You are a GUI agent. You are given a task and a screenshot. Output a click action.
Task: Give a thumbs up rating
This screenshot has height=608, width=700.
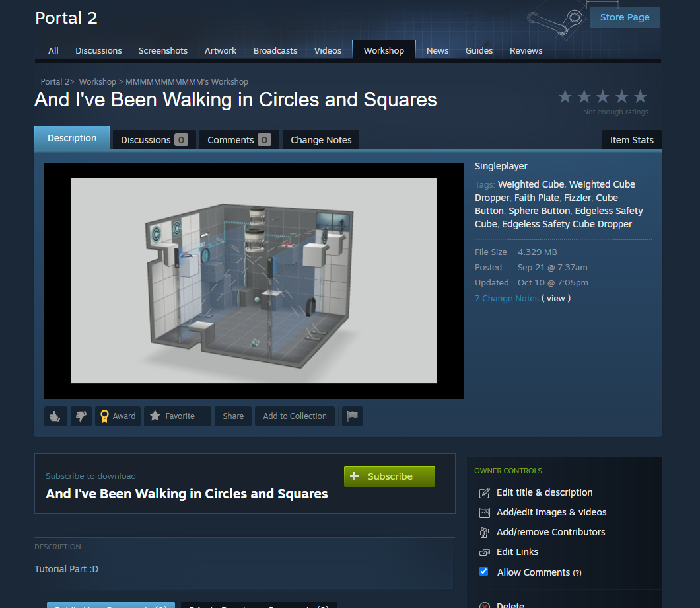tap(55, 416)
